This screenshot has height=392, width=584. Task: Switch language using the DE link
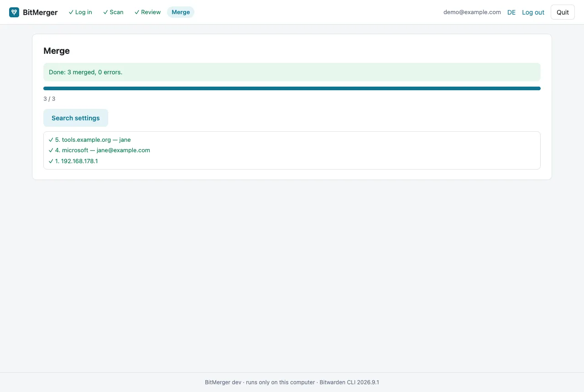pyautogui.click(x=511, y=12)
